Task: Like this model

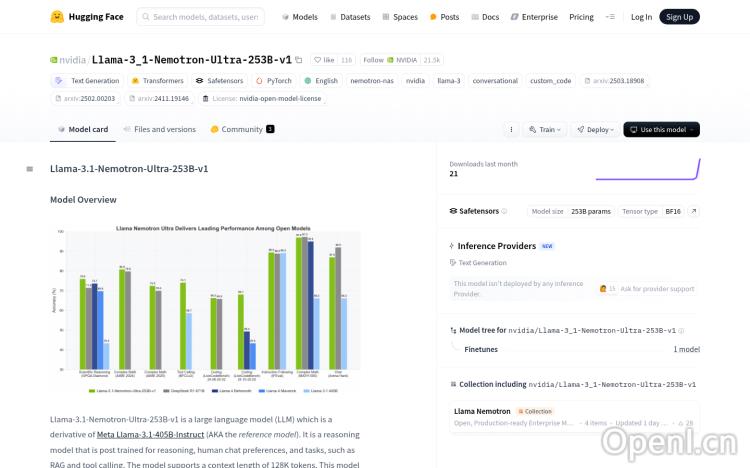Action: pyautogui.click(x=323, y=60)
